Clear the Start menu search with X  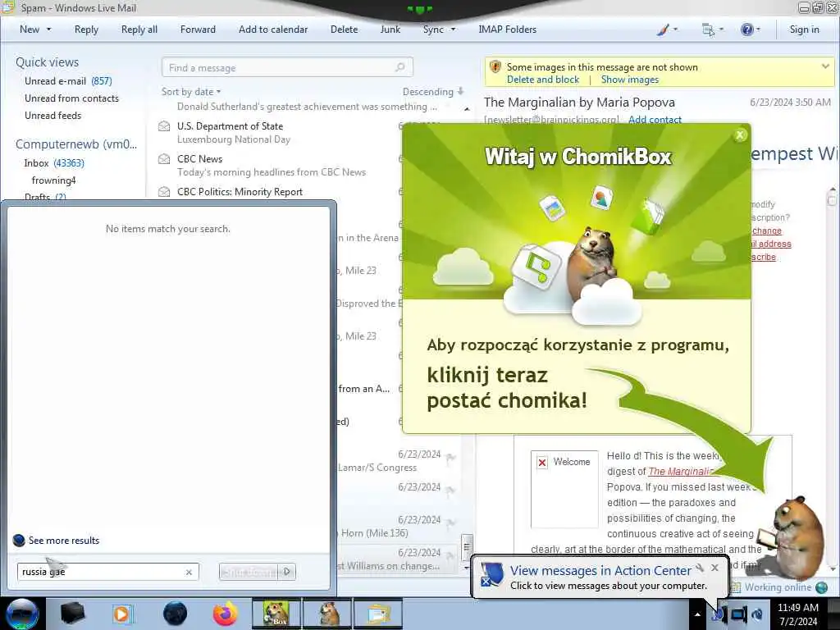click(x=189, y=572)
